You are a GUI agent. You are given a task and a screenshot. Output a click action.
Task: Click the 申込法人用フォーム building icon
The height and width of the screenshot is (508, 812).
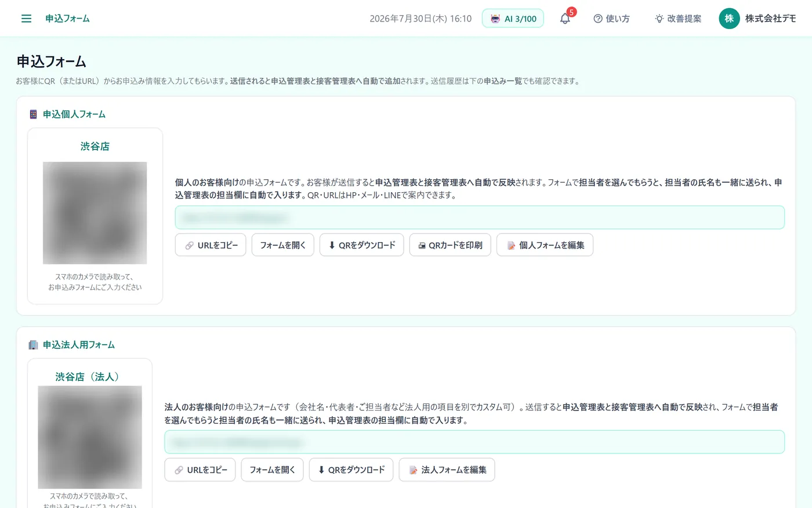coord(33,345)
